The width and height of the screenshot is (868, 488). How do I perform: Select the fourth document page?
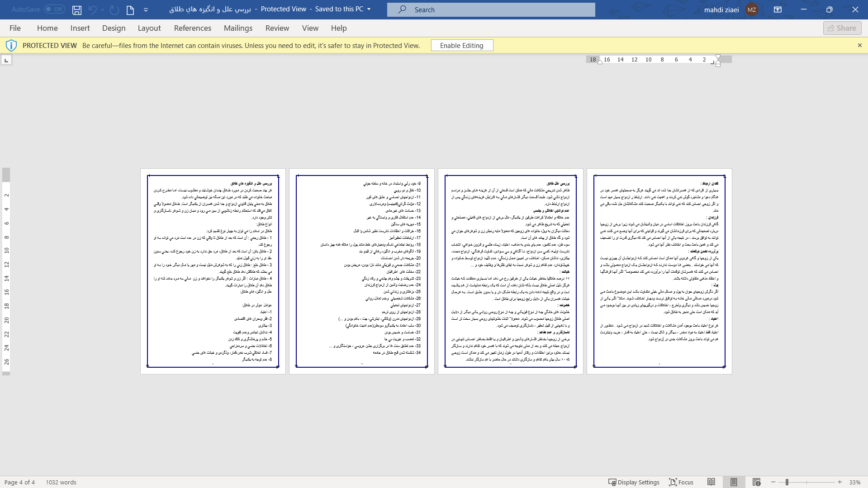pos(659,271)
